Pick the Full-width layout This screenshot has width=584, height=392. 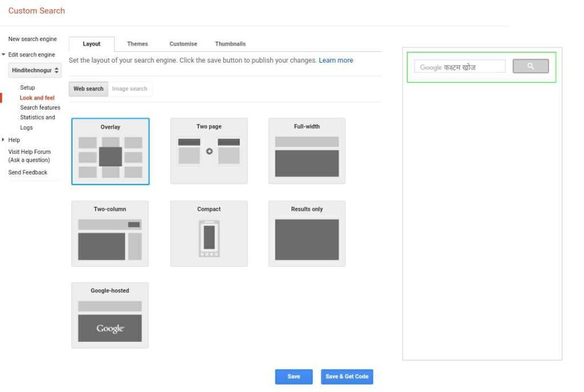point(307,151)
